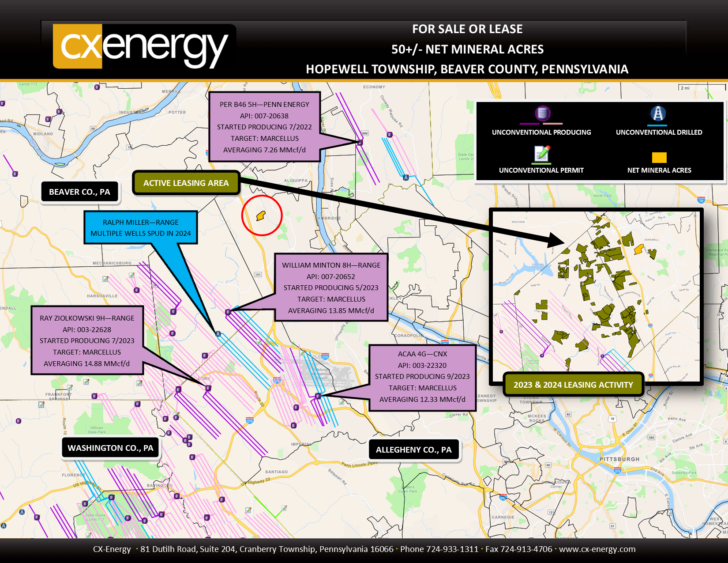Click the leasing activity inset map
This screenshot has width=728, height=563.
point(596,296)
